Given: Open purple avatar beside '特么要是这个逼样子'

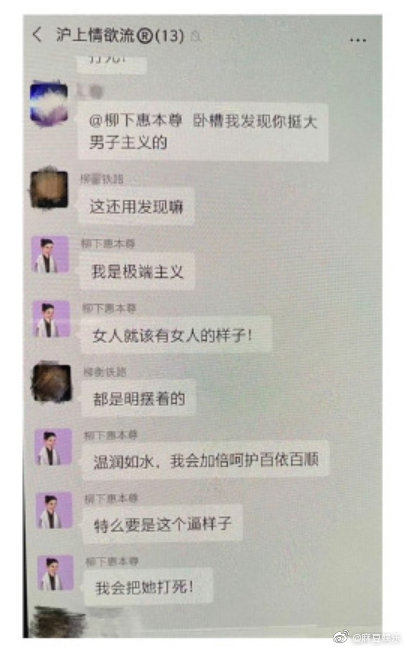Looking at the screenshot, I should pyautogui.click(x=54, y=511).
